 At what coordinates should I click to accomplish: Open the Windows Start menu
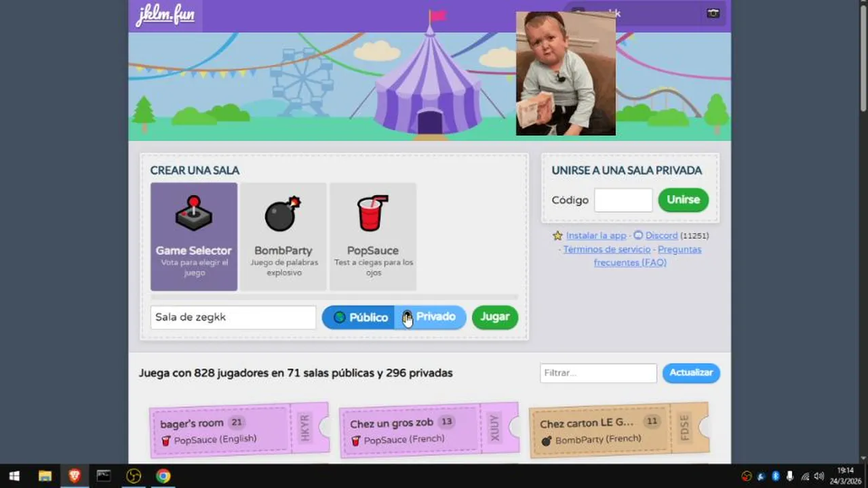[14, 476]
